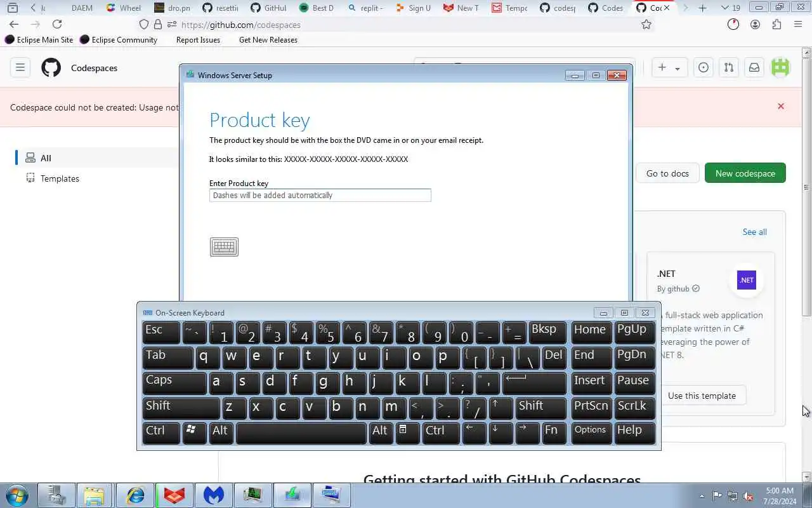Click the context menu key on keyboard
The image size is (812, 508).
407,432
